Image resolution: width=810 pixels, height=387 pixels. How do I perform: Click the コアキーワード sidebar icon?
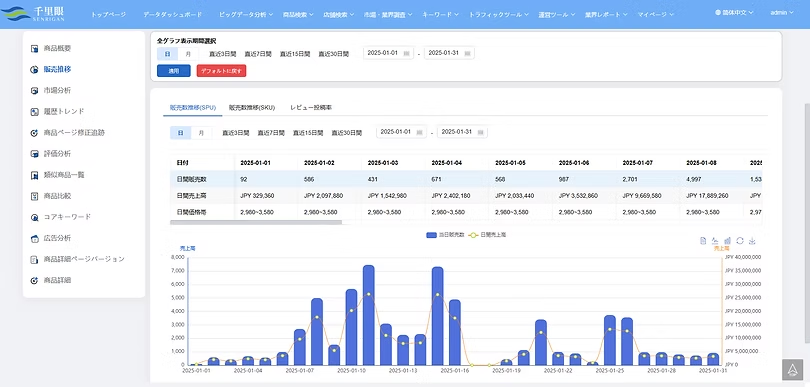coord(35,218)
